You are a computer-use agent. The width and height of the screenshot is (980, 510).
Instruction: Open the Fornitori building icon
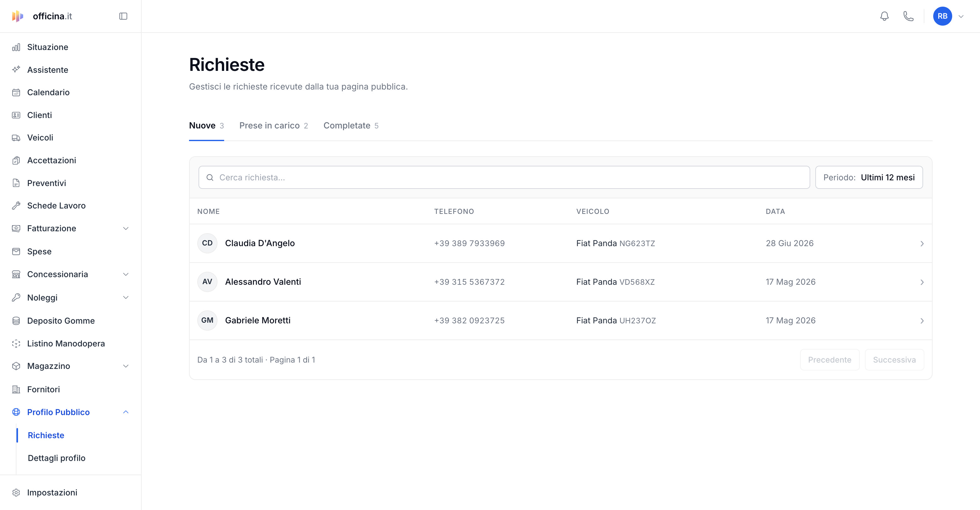[x=16, y=389]
